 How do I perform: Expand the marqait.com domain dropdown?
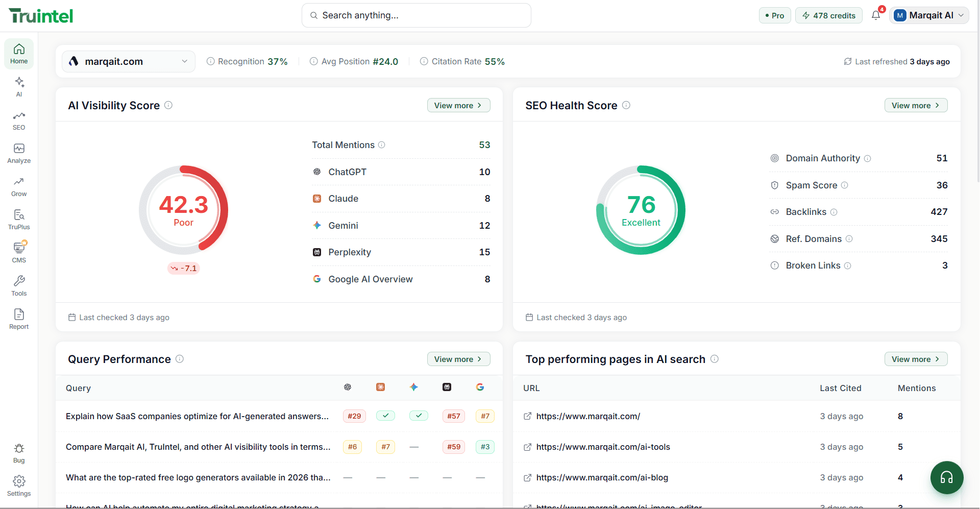click(129, 61)
